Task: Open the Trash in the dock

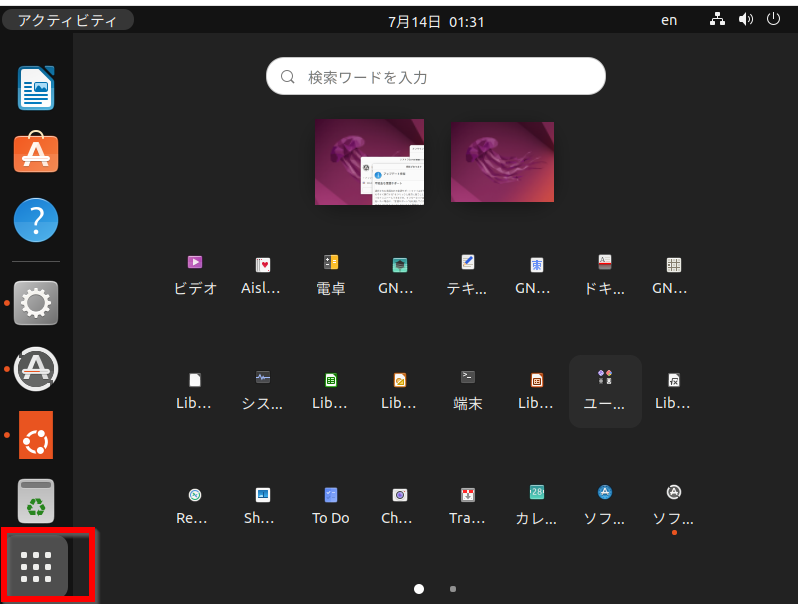Action: [x=36, y=501]
